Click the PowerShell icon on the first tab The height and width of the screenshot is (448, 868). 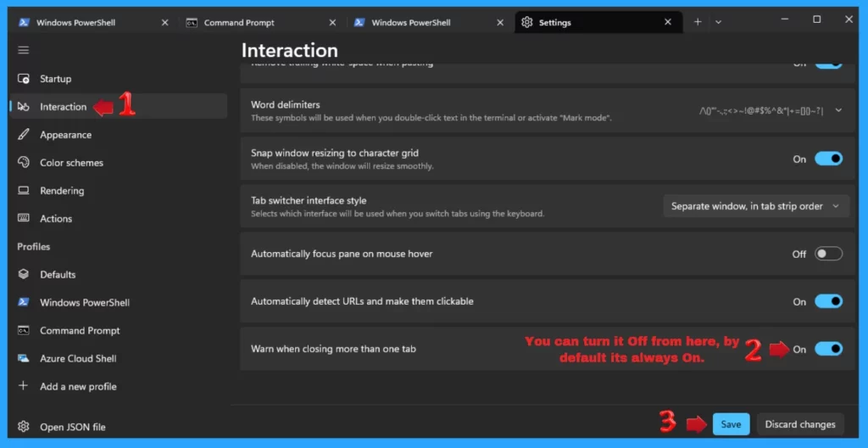pos(24,23)
